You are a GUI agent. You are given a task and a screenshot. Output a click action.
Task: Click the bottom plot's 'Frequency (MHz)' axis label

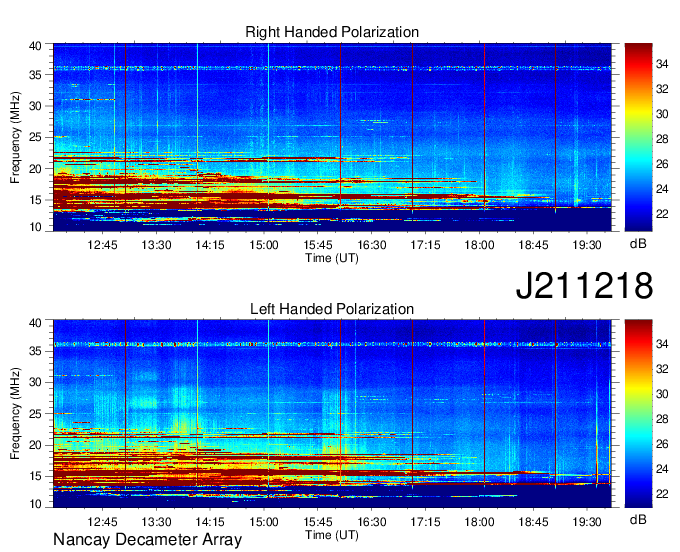pyautogui.click(x=15, y=414)
